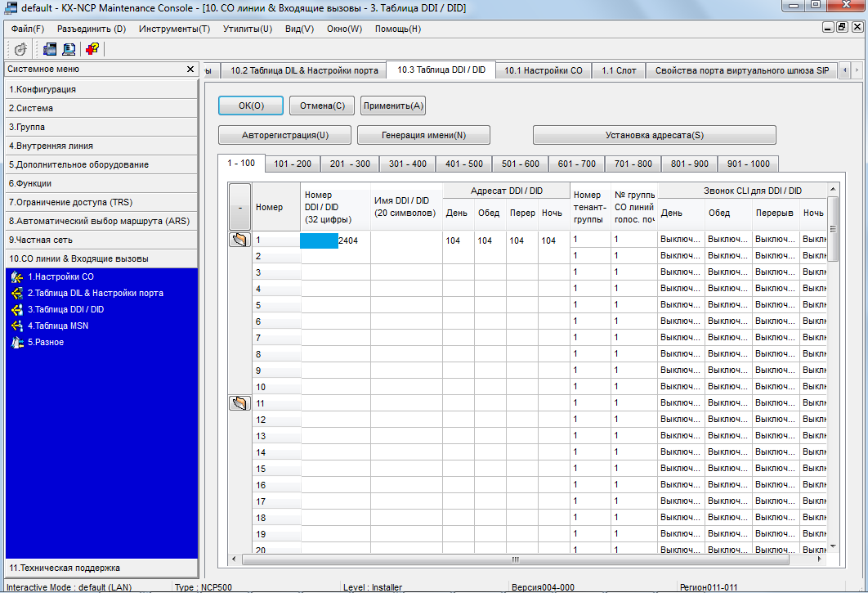Image resolution: width=868 pixels, height=593 pixels.
Task: Click the Установка адресата(S) button
Action: tap(654, 135)
